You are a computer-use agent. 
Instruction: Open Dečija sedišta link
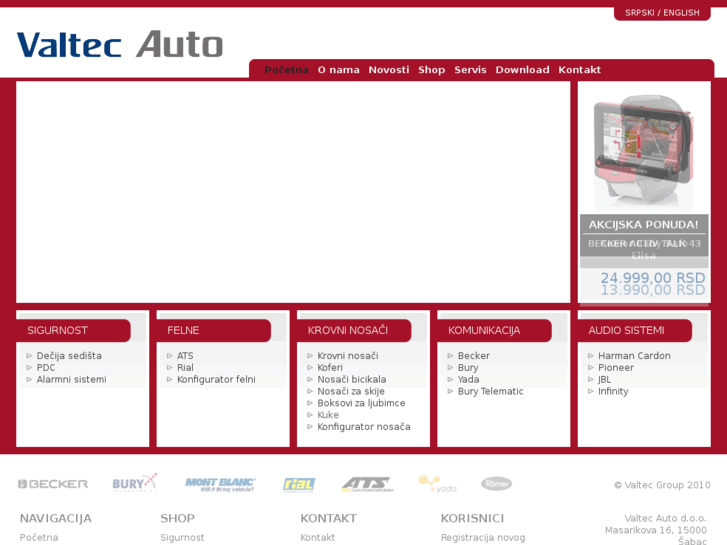click(69, 356)
